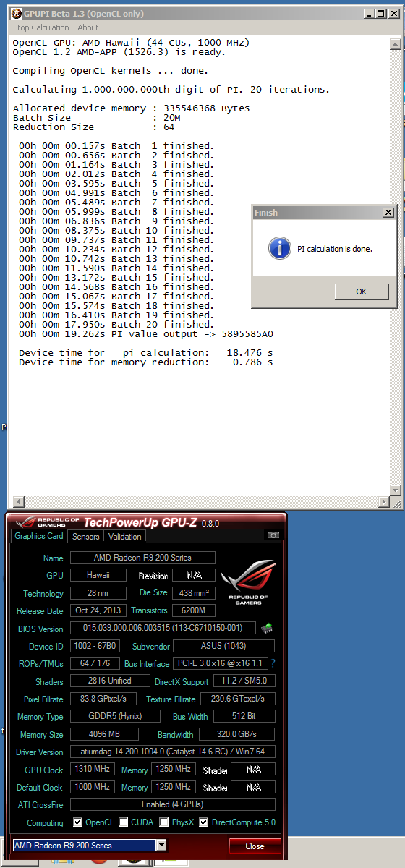The height and width of the screenshot is (868, 405).
Task: Switch to the Validation tab
Action: click(x=125, y=537)
